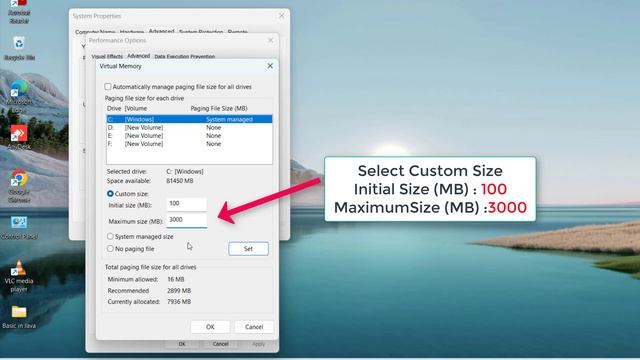Click the Maximum size (MB) field

tap(187, 220)
